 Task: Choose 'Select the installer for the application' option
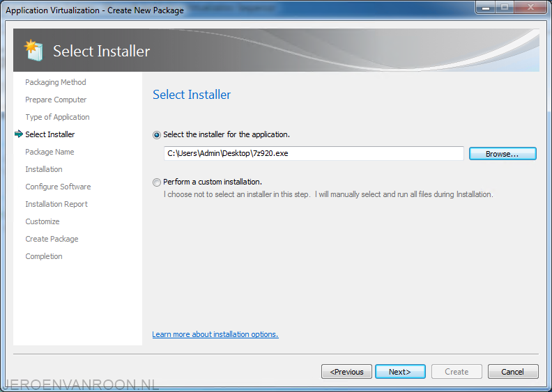(x=157, y=134)
